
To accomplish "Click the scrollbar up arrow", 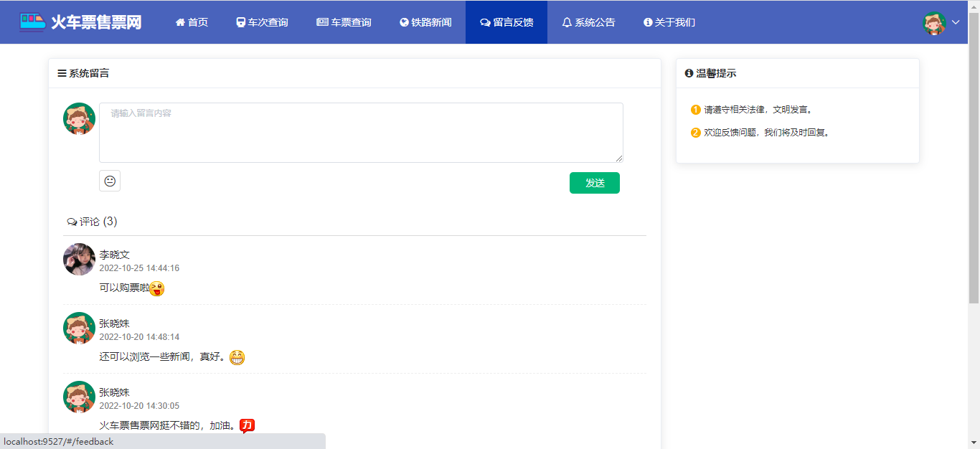I will tap(974, 6).
